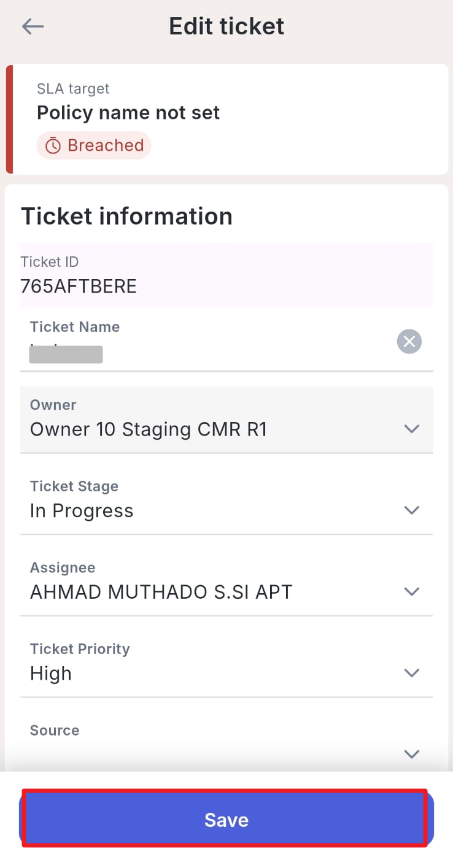The image size is (453, 868).
Task: Click the clock icon in Breached badge
Action: pyautogui.click(x=53, y=146)
